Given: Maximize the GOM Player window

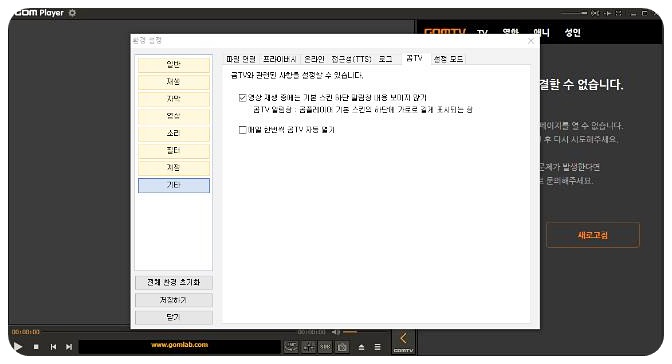Looking at the screenshot, I should (644, 14).
